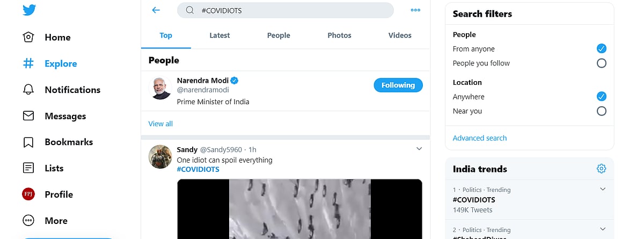
Task: Go to Home via house icon
Action: pos(28,38)
